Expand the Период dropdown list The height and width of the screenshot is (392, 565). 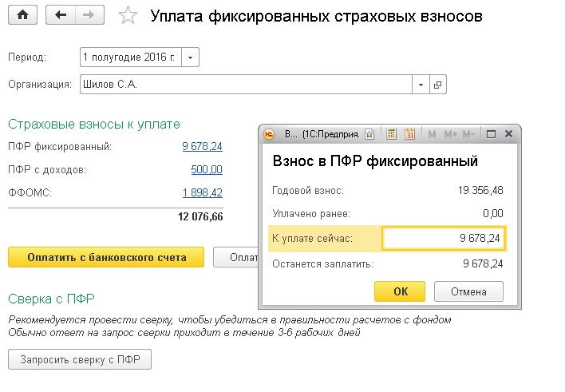pos(190,57)
